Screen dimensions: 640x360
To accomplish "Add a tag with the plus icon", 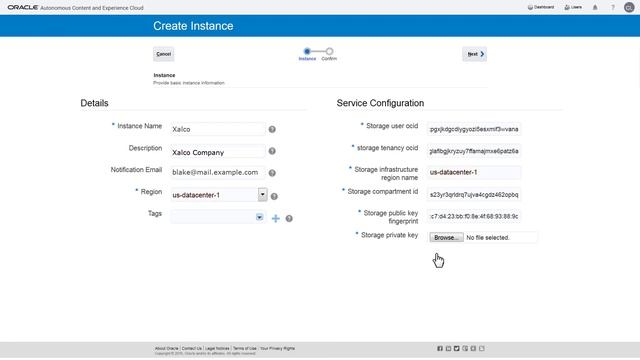I will coord(276,218).
